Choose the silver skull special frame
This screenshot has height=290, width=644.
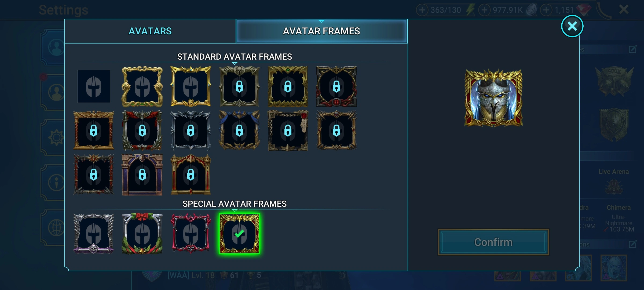[94, 234]
